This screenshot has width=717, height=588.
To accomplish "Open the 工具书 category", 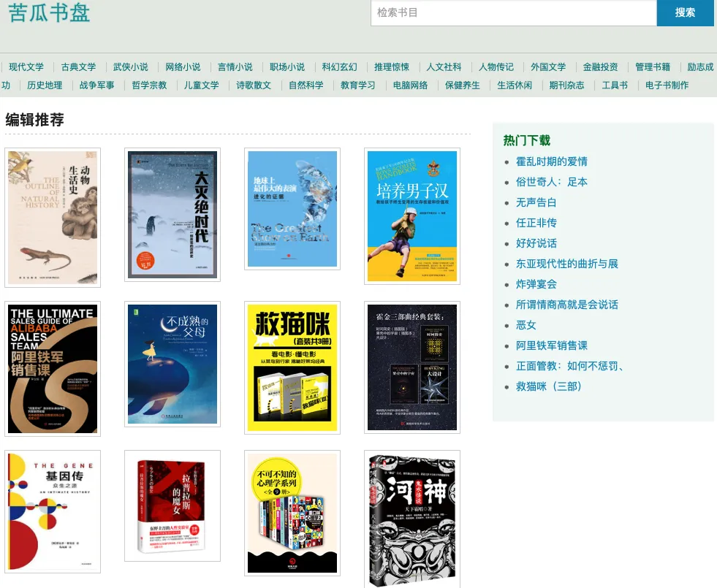I will [x=615, y=85].
